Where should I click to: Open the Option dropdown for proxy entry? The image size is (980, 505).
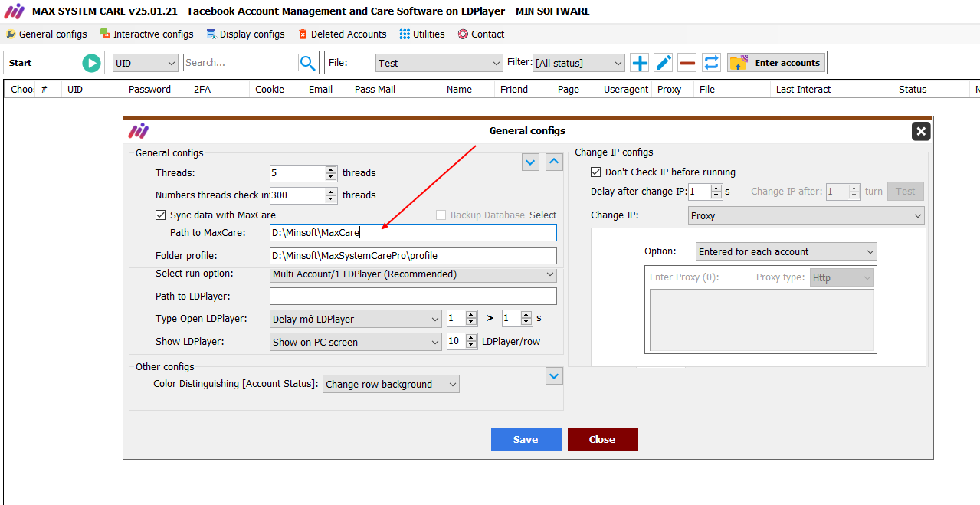click(787, 251)
